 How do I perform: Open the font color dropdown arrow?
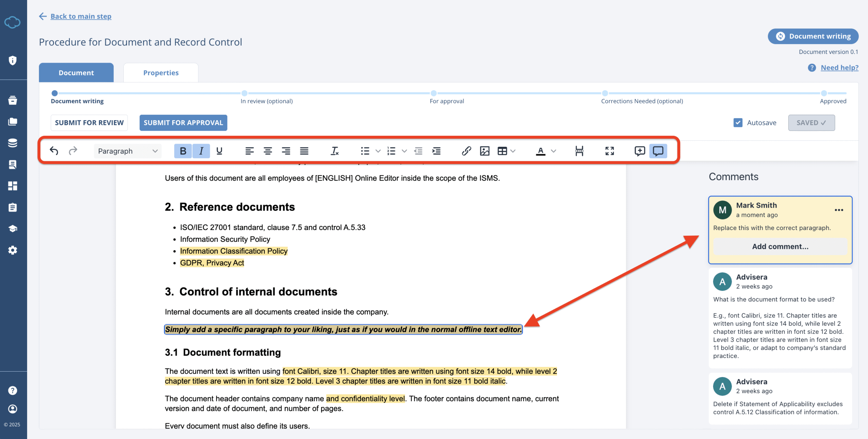(x=554, y=151)
